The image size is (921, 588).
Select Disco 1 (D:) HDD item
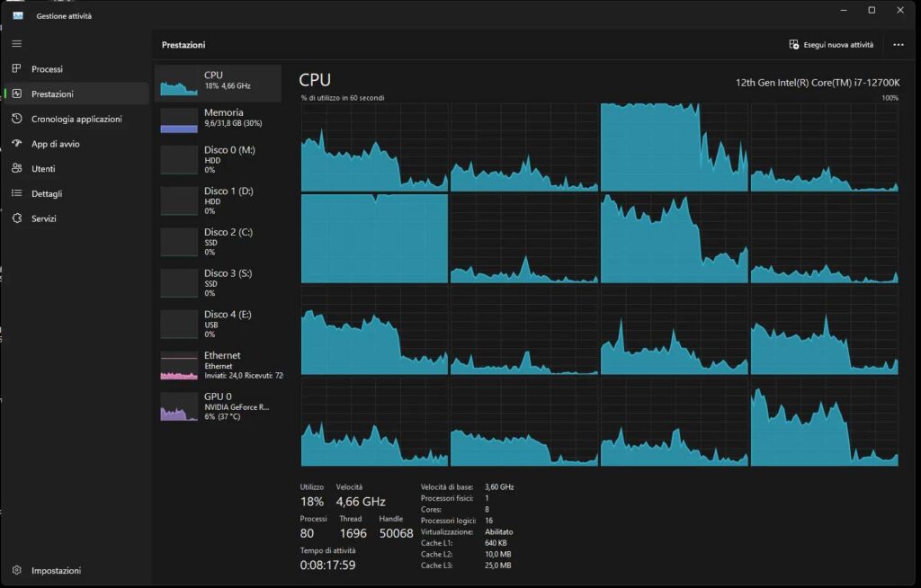[x=218, y=200]
